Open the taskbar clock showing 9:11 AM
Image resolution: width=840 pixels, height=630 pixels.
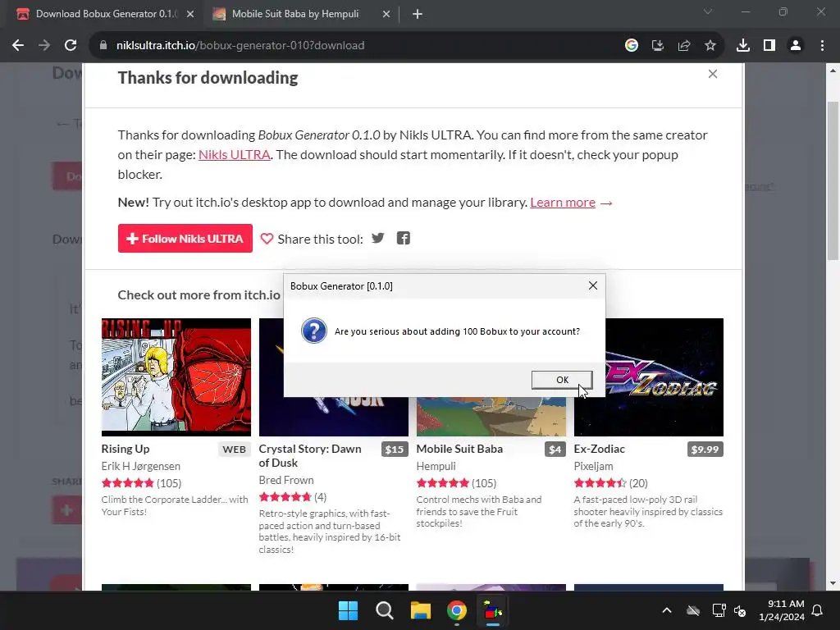tap(782, 610)
